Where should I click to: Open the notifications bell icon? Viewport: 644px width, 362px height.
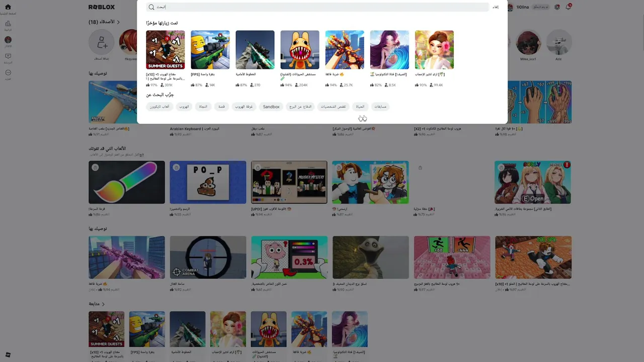[x=568, y=7]
